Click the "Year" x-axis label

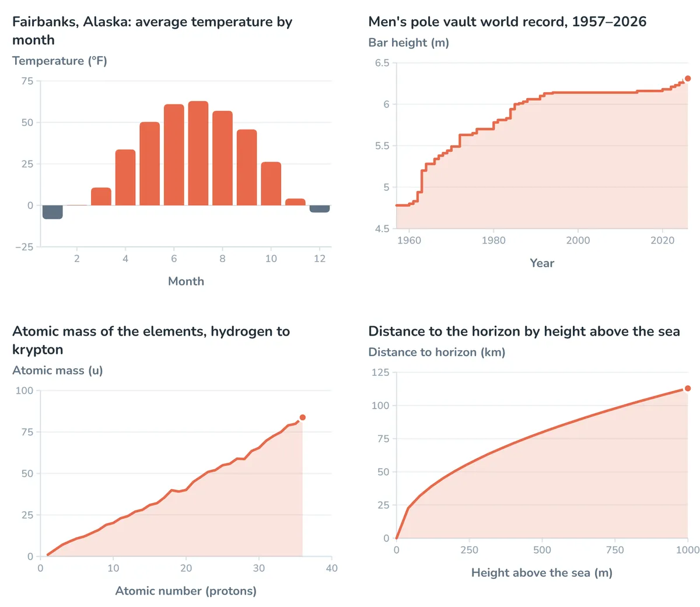(x=542, y=263)
